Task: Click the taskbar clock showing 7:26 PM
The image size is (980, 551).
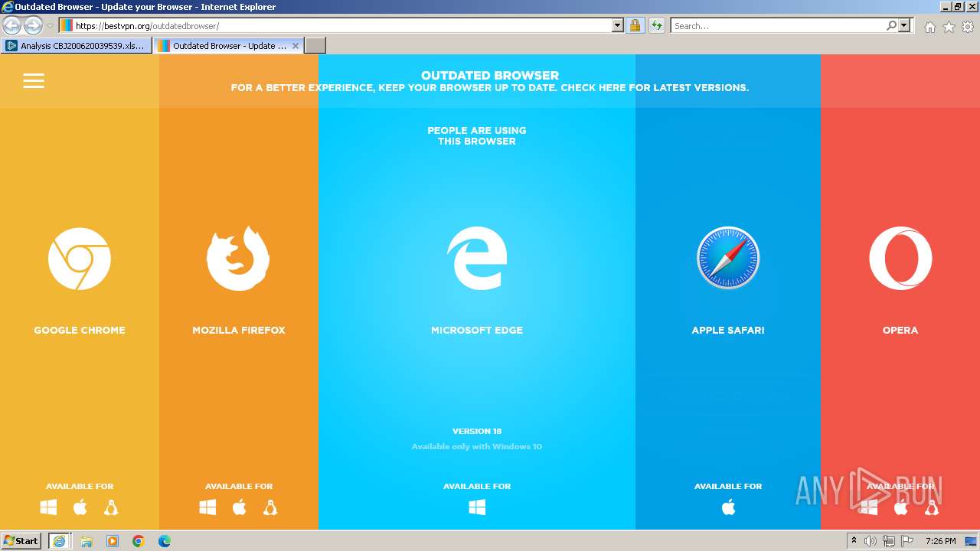Action: click(x=940, y=541)
